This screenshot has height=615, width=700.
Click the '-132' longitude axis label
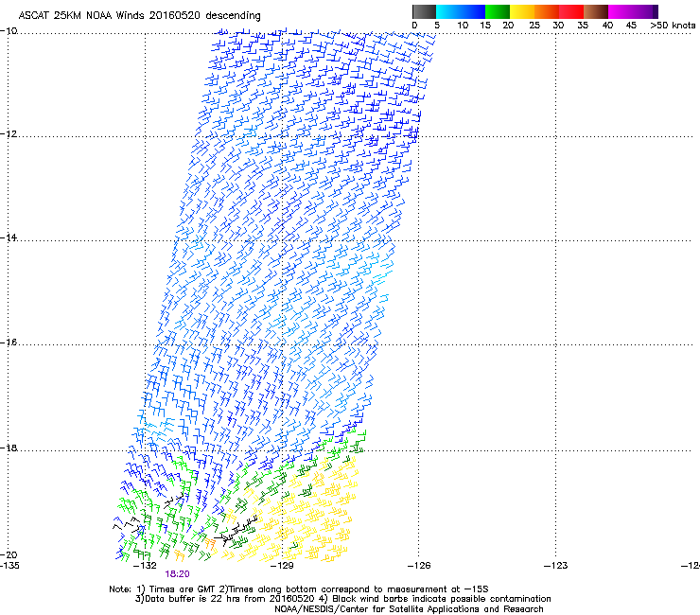(x=145, y=566)
